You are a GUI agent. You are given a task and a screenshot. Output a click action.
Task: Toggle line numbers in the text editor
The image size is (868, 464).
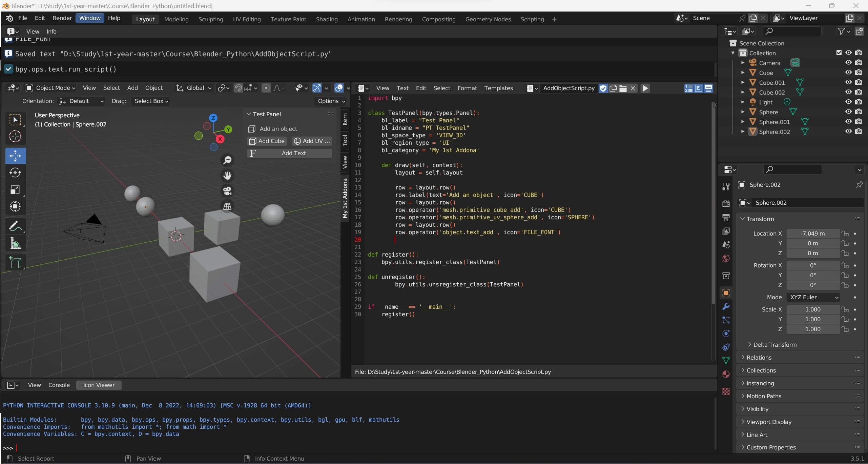[689, 88]
